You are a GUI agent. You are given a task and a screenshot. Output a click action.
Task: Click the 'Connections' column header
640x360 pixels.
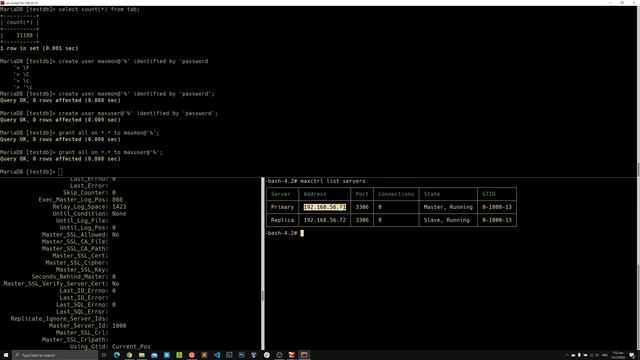[x=396, y=194]
